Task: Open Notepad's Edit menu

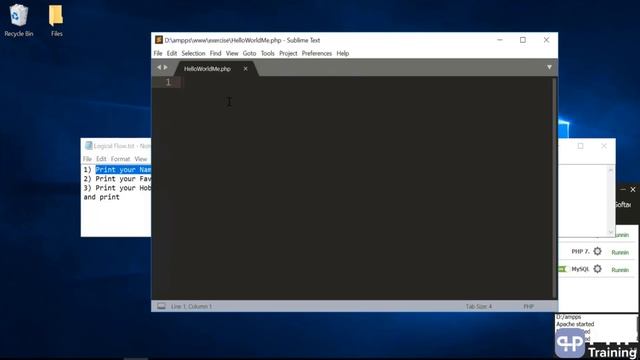Action: click(x=101, y=159)
